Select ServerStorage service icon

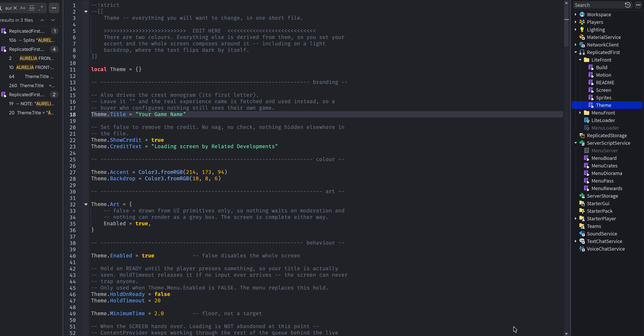[x=582, y=196]
